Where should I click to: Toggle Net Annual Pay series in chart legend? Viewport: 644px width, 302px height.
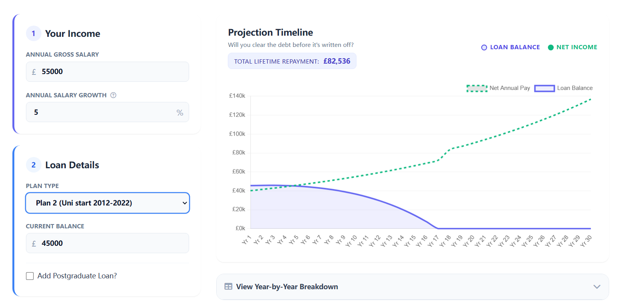pyautogui.click(x=498, y=88)
